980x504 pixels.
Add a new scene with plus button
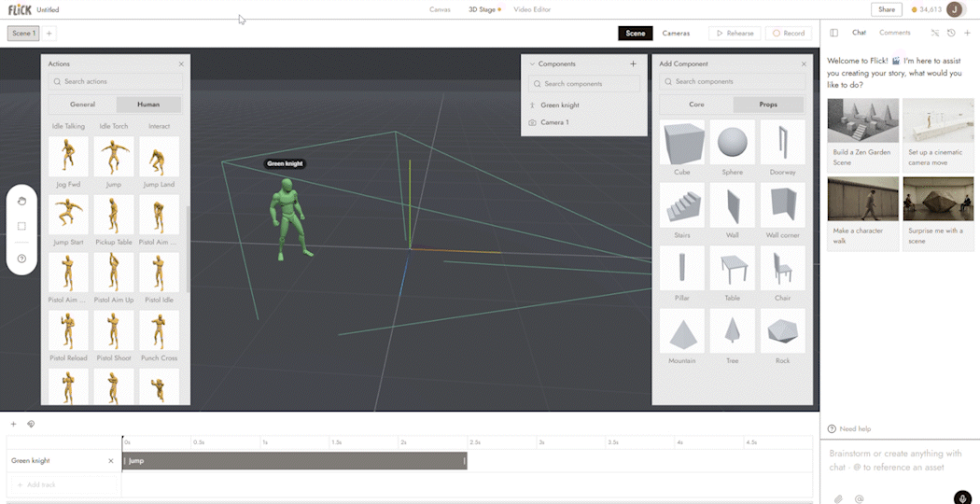pos(49,34)
